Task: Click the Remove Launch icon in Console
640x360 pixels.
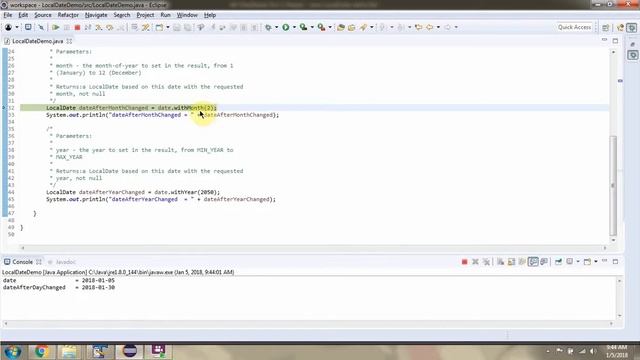Action: click(475, 262)
